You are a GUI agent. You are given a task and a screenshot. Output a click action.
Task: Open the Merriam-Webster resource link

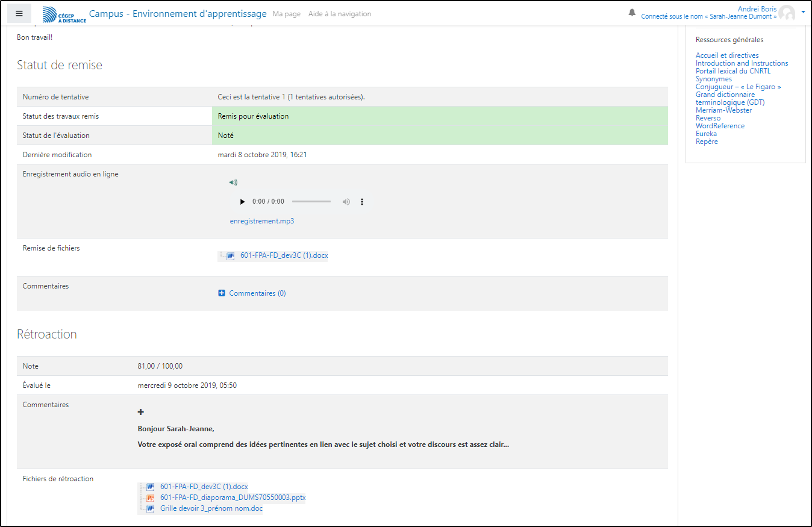click(x=723, y=110)
